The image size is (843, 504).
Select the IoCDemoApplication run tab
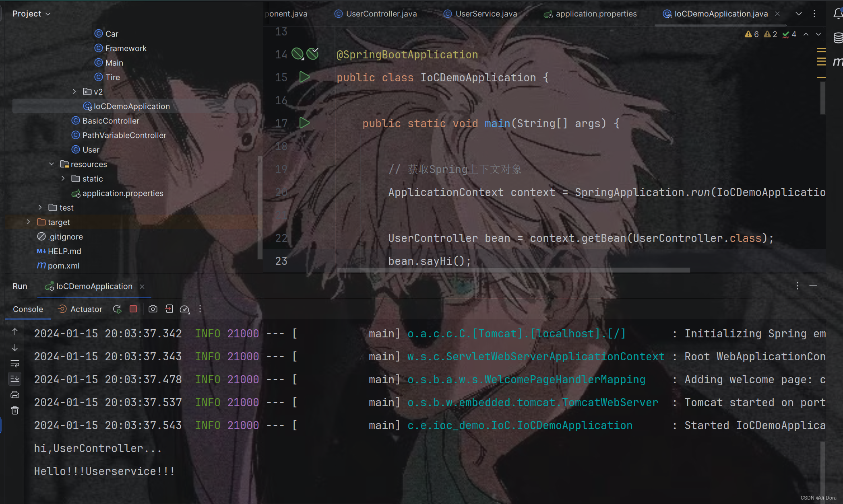click(x=89, y=286)
